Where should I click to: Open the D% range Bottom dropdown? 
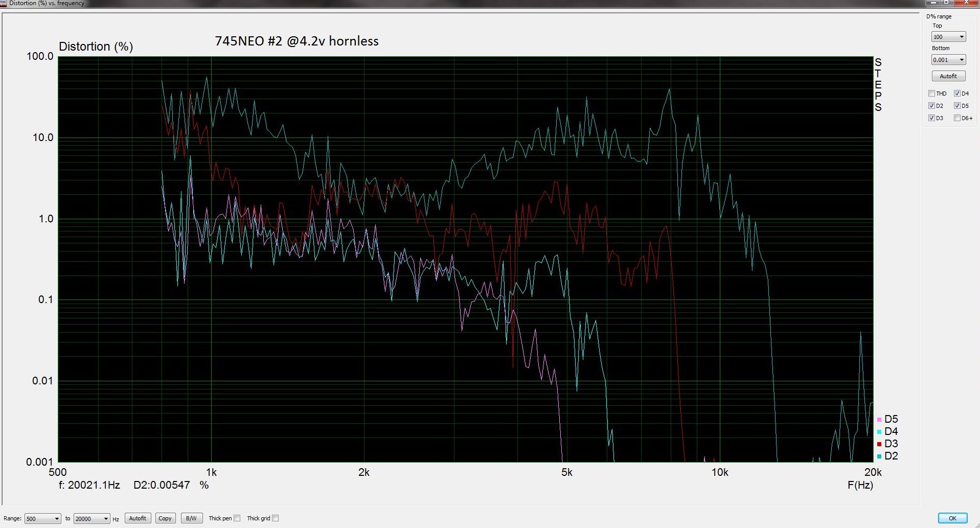point(948,60)
